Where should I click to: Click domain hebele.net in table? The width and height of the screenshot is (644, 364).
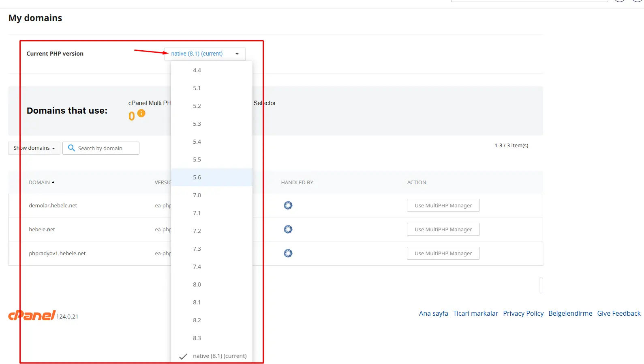point(42,229)
